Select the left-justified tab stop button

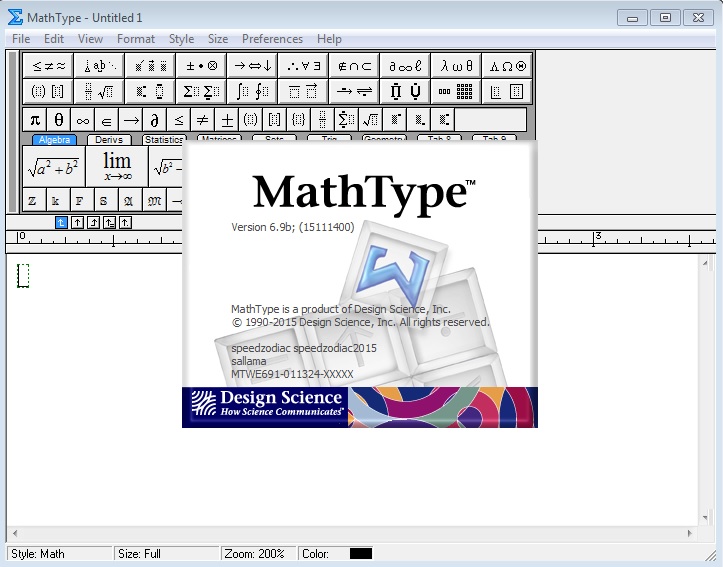[61, 223]
